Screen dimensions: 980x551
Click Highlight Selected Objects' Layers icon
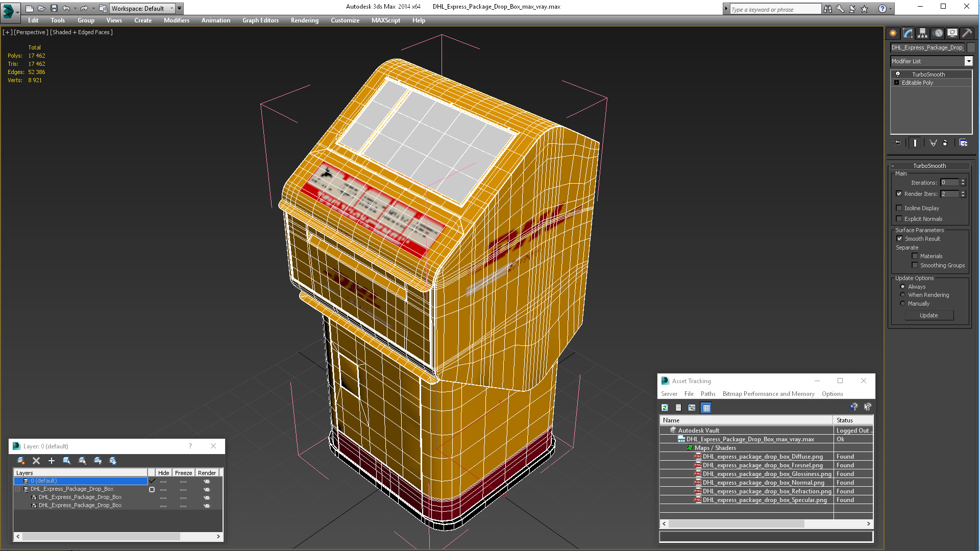pos(82,461)
